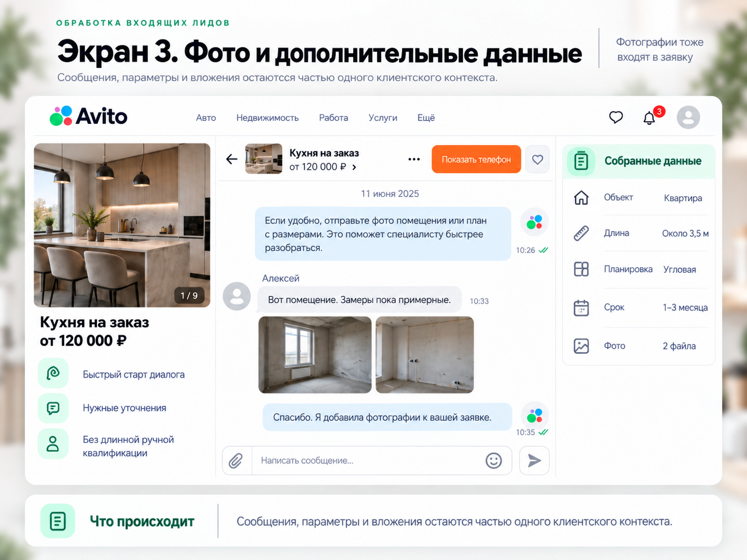The width and height of the screenshot is (747, 560).
Task: Open the Недвижимость category
Action: point(267,118)
